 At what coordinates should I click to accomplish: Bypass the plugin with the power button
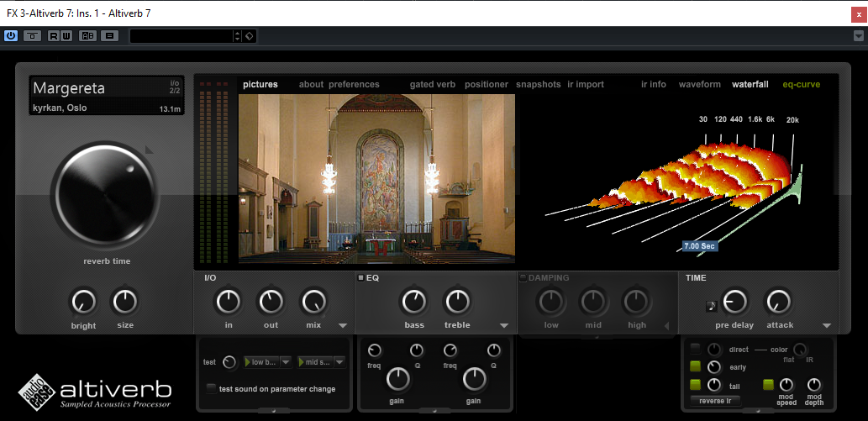(11, 36)
